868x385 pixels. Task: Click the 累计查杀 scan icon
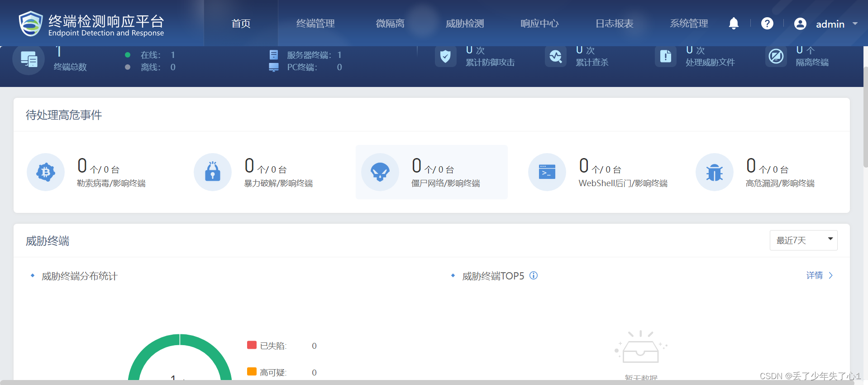point(556,57)
